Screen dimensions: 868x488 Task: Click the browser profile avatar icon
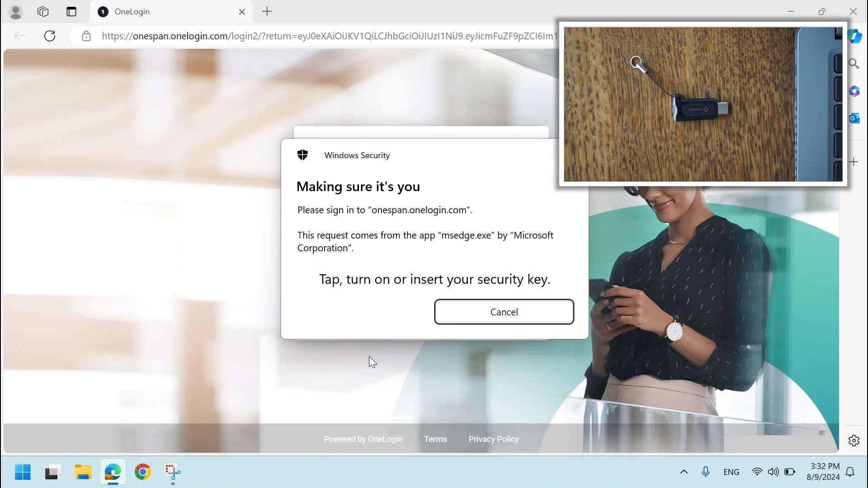16,12
